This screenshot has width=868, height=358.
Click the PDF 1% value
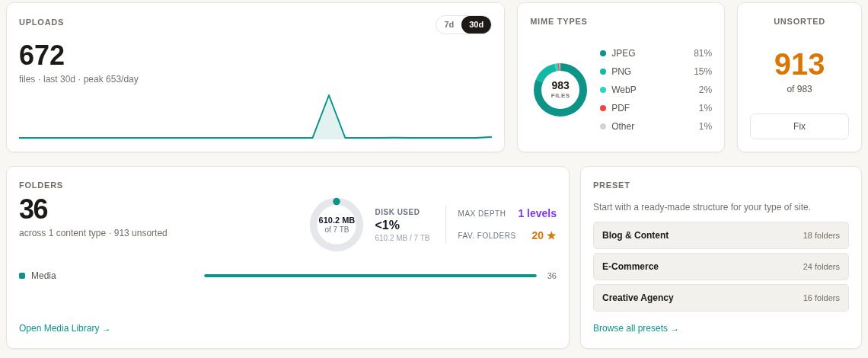coord(705,108)
